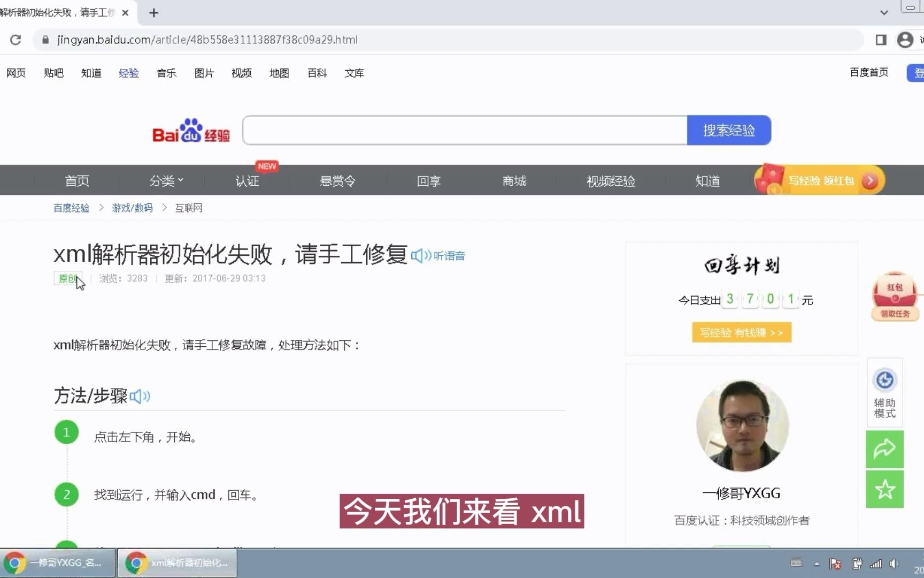
Task: Click the 互联网 breadcrumb text
Action: [x=189, y=208]
